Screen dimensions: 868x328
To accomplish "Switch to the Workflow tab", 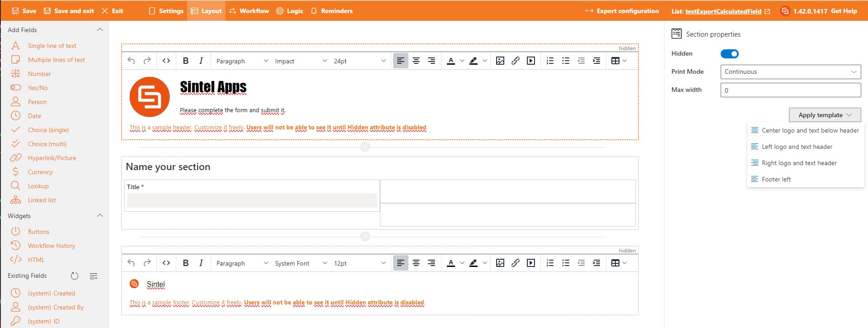I will (x=249, y=11).
